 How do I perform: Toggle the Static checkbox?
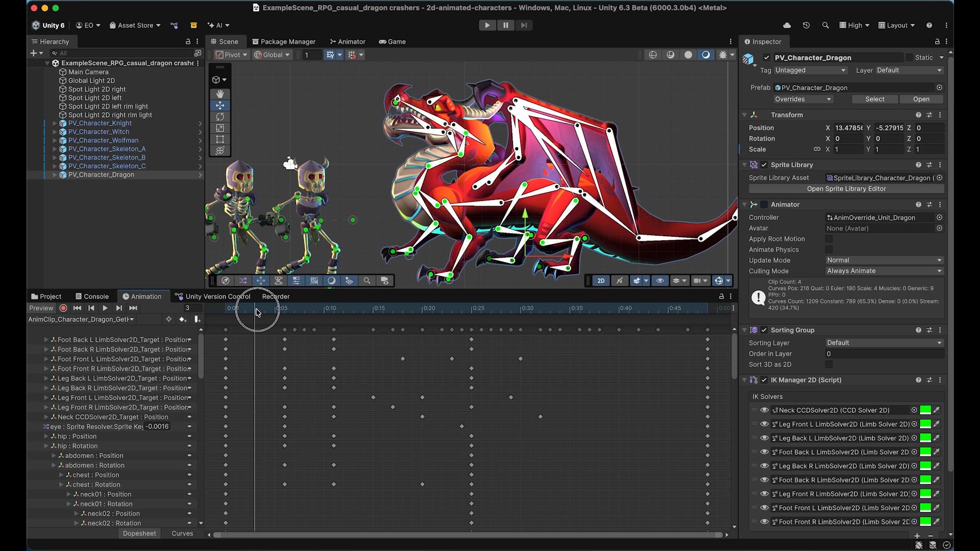pyautogui.click(x=909, y=58)
